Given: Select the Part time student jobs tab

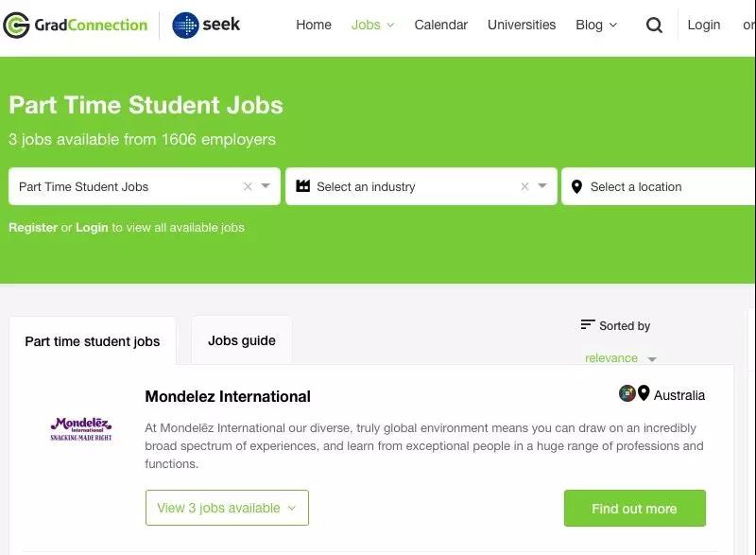Looking at the screenshot, I should tap(93, 341).
